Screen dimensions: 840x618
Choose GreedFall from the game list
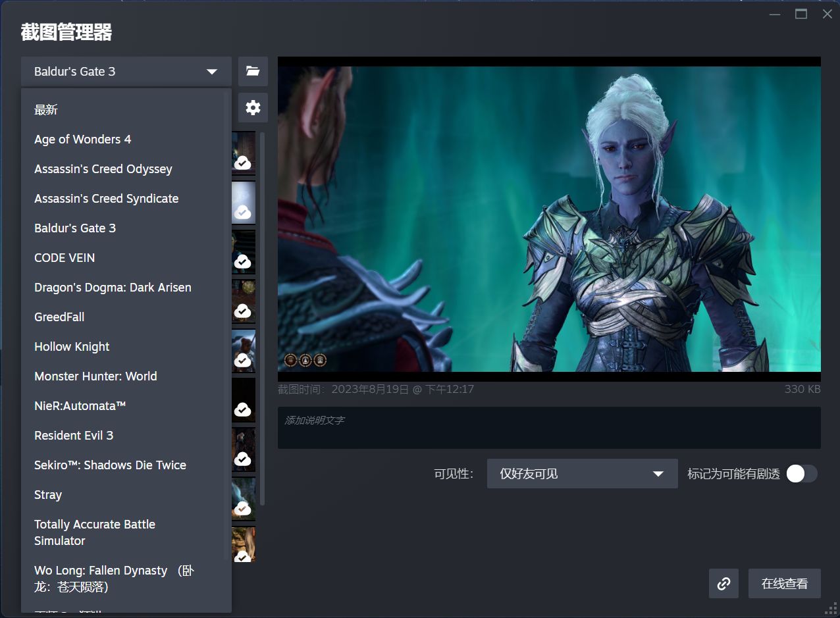click(x=126, y=317)
